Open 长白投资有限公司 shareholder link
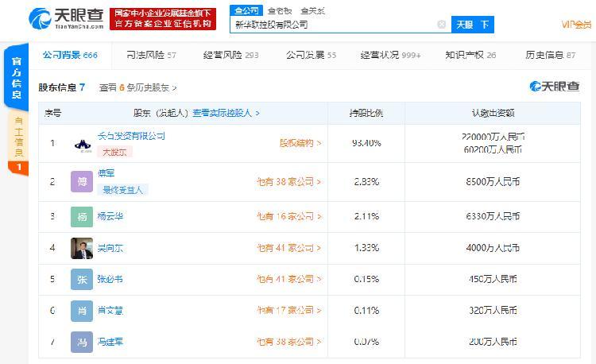Image resolution: width=596 pixels, height=364 pixels. click(131, 136)
